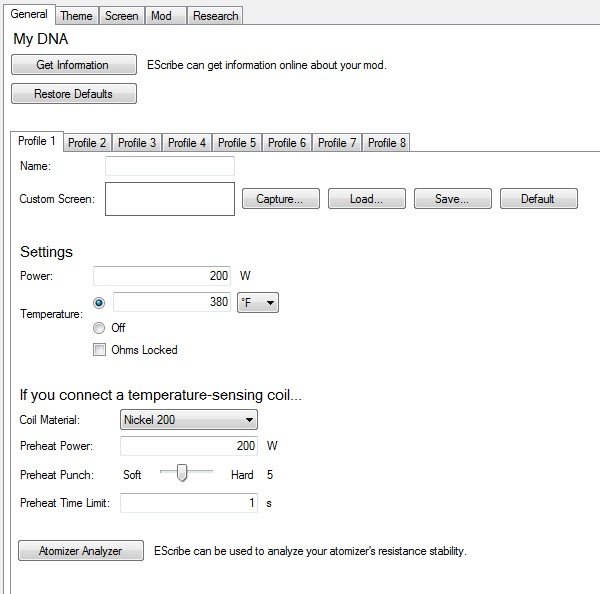Image resolution: width=600 pixels, height=594 pixels.
Task: Load a custom screen image
Action: pyautogui.click(x=367, y=199)
